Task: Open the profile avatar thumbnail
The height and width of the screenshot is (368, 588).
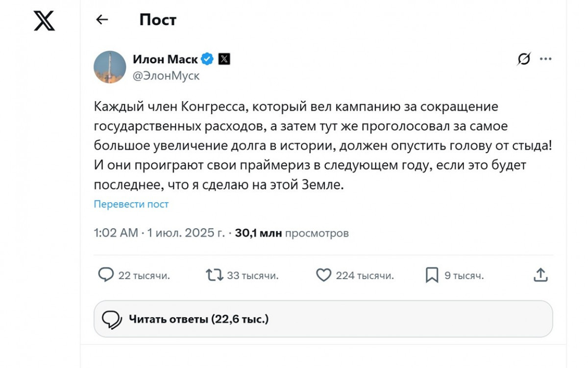Action: (110, 67)
